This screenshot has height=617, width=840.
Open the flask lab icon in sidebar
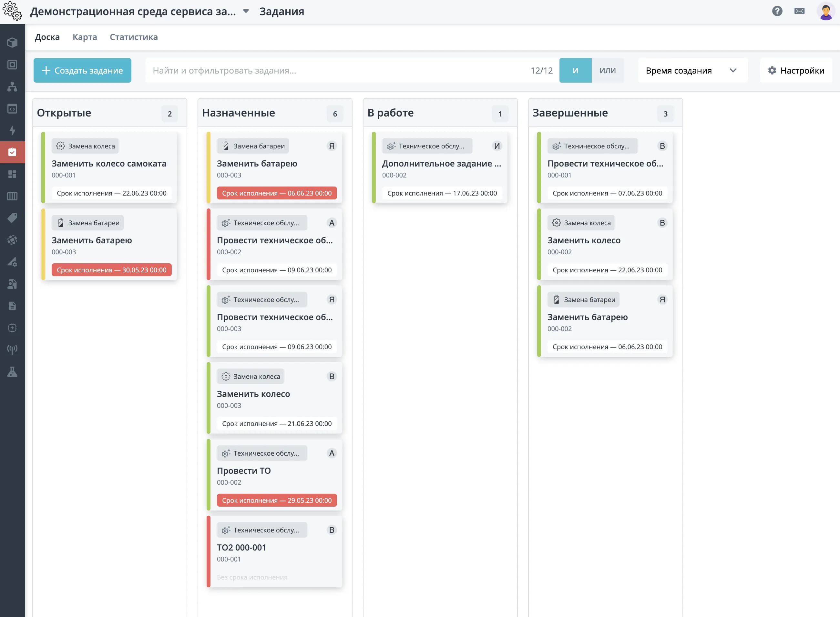pos(12,372)
